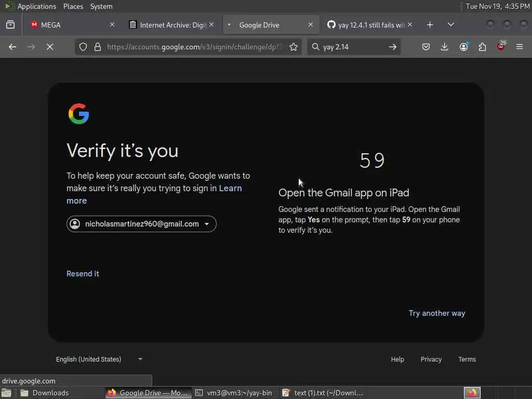Click the Google logo

point(79,114)
